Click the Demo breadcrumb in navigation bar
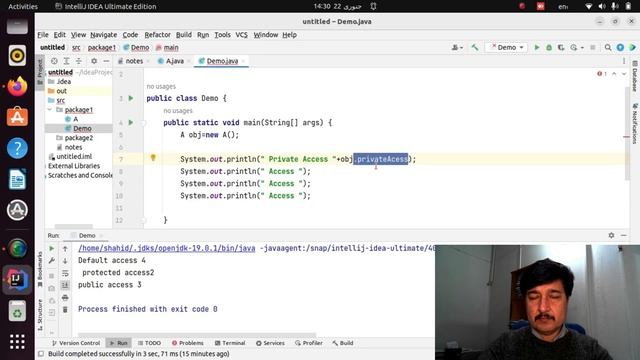Image resolution: width=640 pixels, height=360 pixels. [136, 47]
